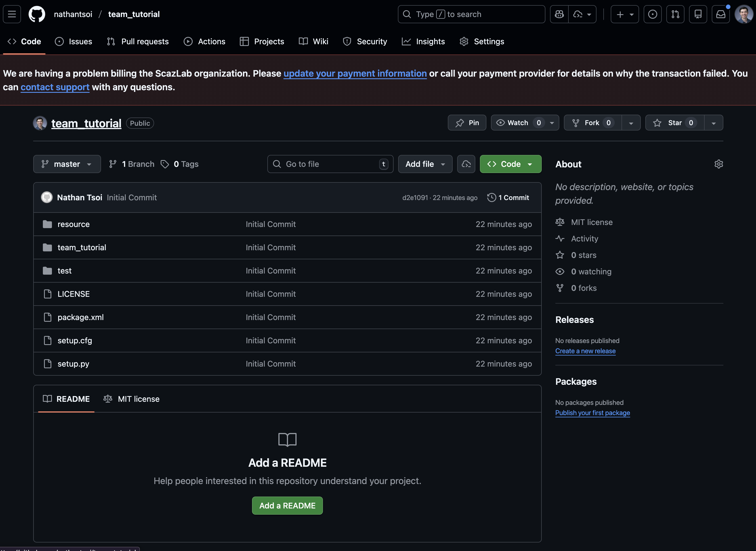Click the cloud agent icon beside Add file
The image size is (756, 551).
pyautogui.click(x=466, y=164)
